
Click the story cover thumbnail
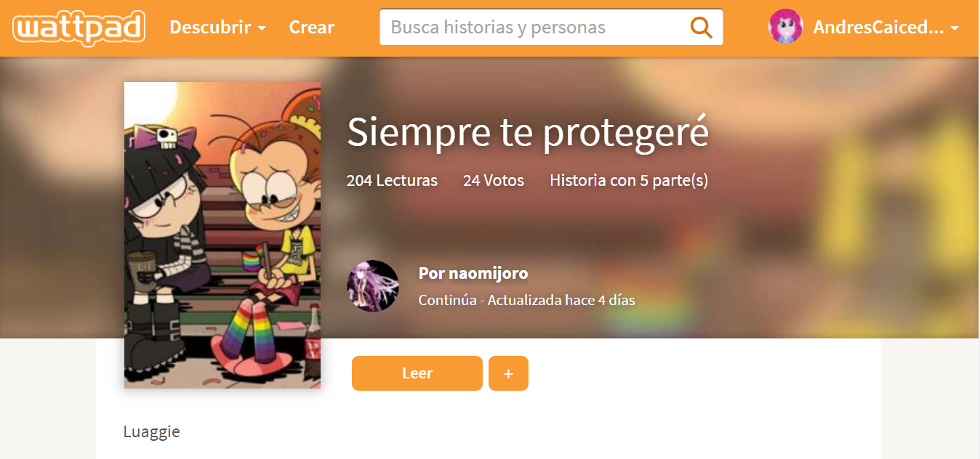[222, 235]
